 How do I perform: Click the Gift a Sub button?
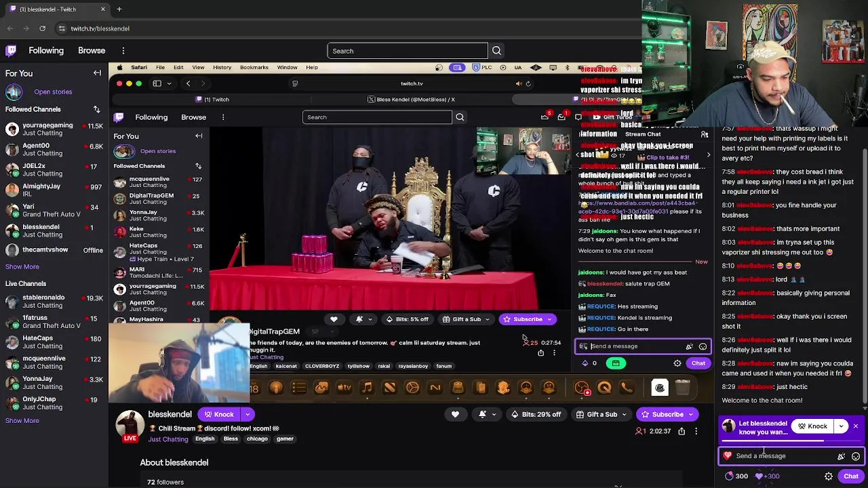tap(596, 414)
